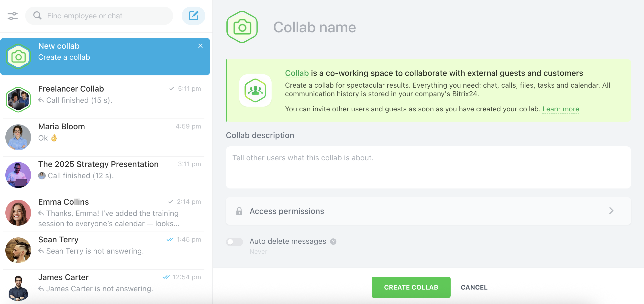Enable the Auto delete messages toggle
The image size is (644, 304).
pyautogui.click(x=234, y=242)
